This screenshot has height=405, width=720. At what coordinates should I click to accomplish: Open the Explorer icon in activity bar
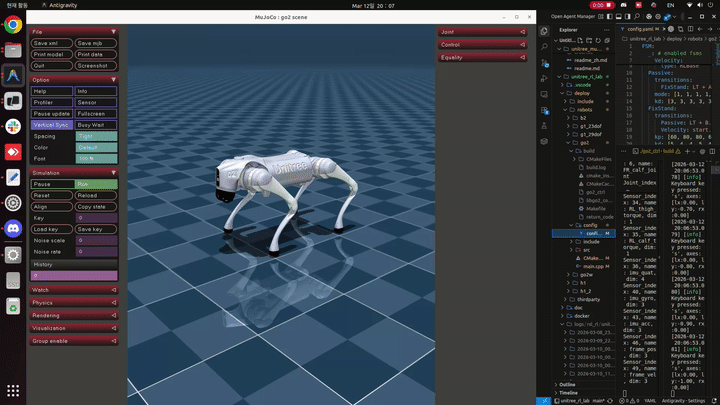(544, 30)
